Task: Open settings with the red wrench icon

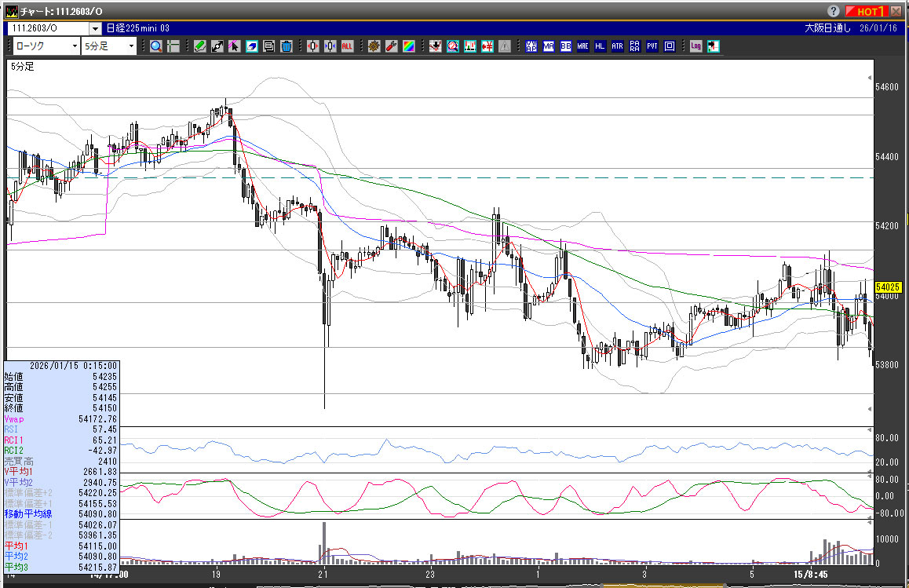Action: (391, 46)
